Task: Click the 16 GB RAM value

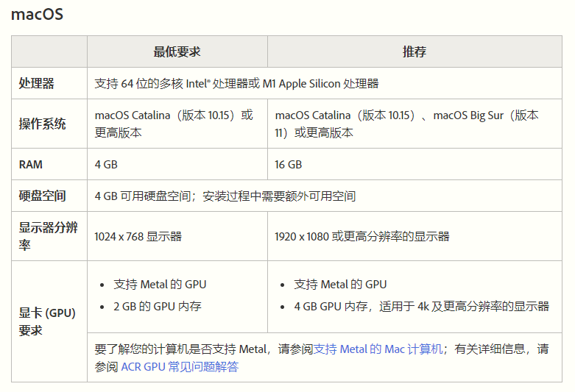Action: point(288,165)
